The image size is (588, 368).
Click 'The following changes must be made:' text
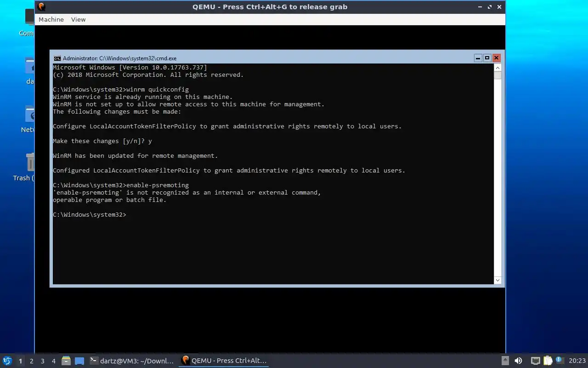[117, 111]
